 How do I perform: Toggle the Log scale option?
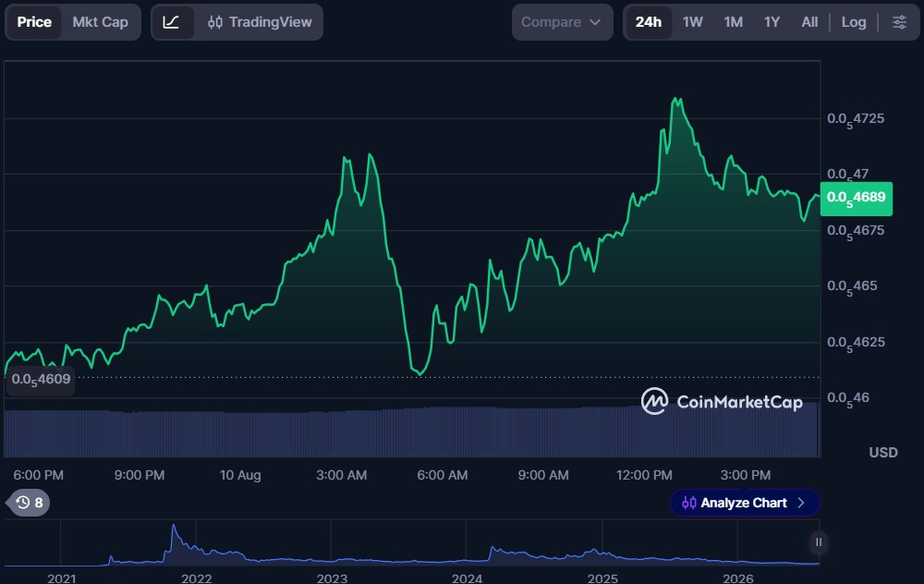[853, 22]
